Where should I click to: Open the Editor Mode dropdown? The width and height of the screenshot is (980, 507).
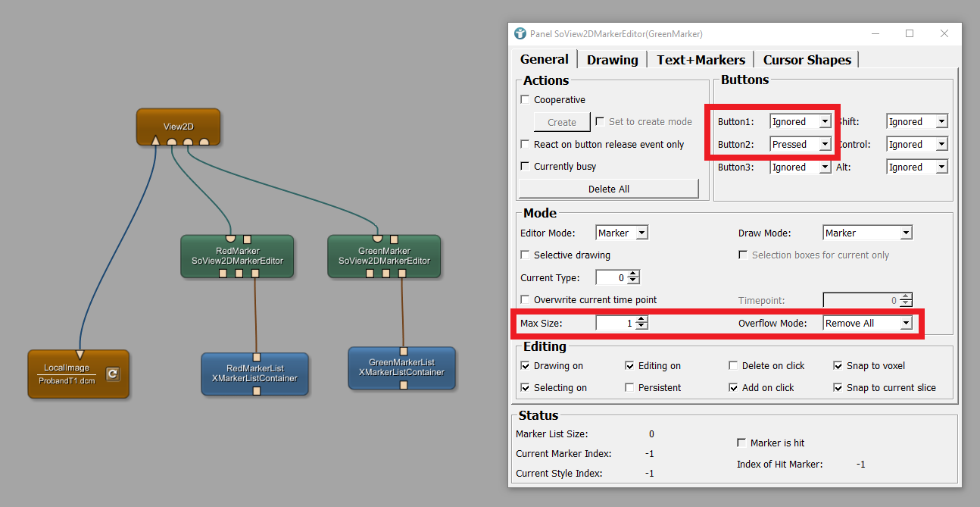click(622, 233)
